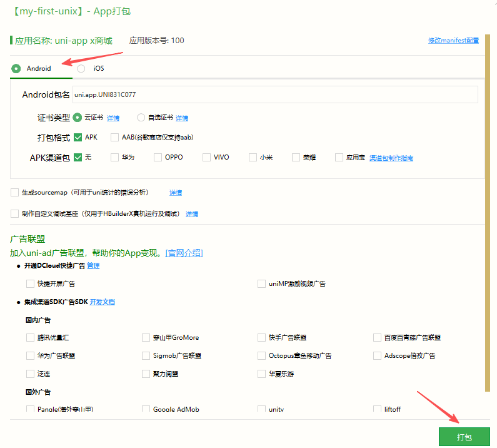
Task: Check the 快手广告联盟 option
Action: point(261,338)
